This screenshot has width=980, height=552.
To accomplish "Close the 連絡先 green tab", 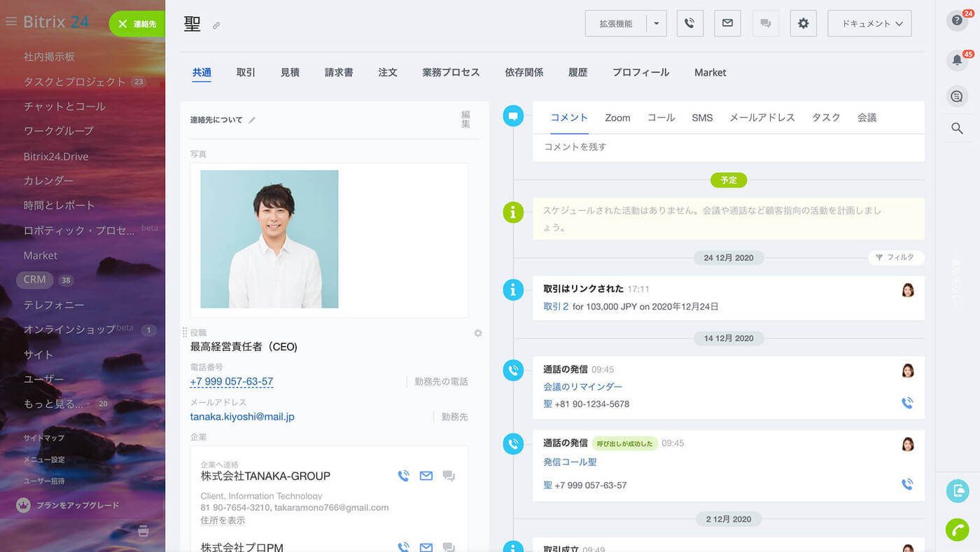I will (x=122, y=24).
